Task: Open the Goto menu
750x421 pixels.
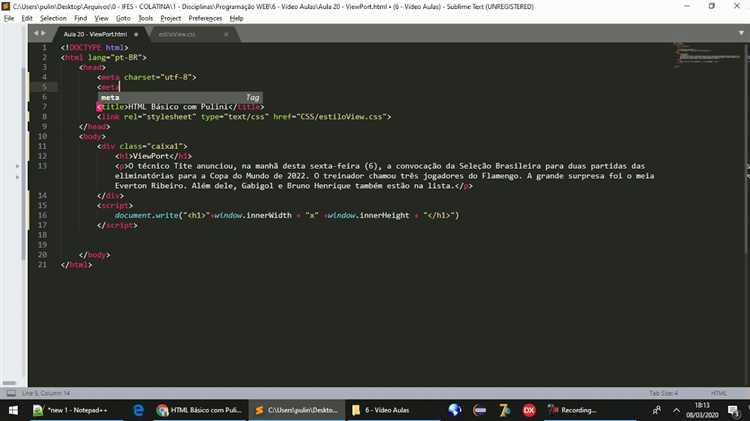Action: [123, 18]
